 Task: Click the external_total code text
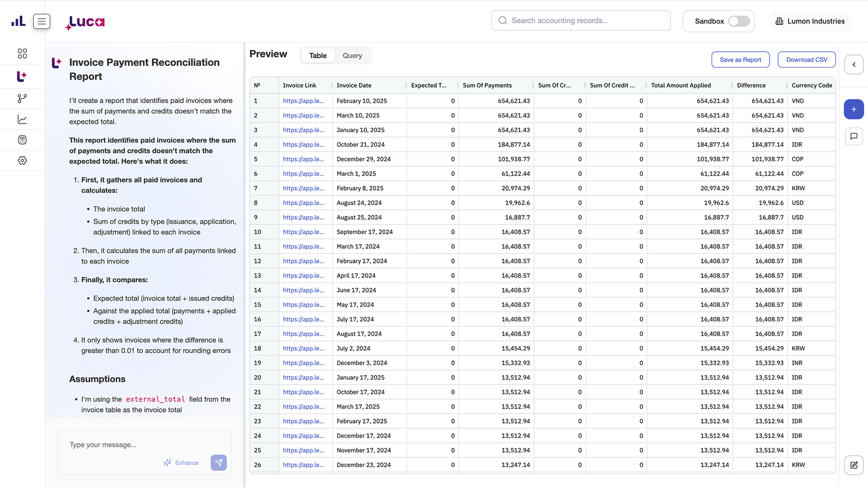click(x=155, y=399)
